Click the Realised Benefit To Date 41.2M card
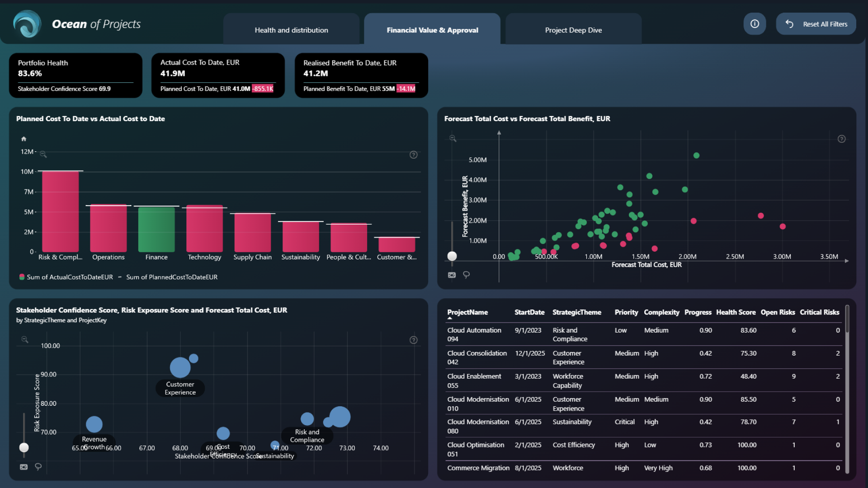Viewport: 868px width, 488px height. click(361, 75)
